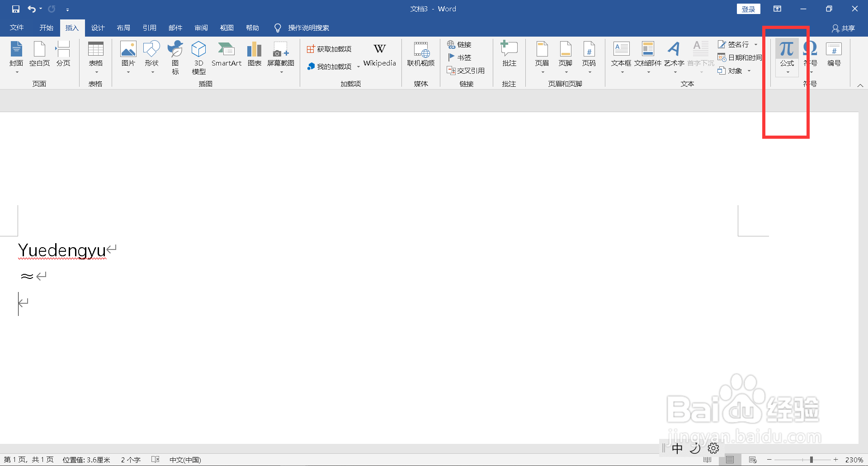
Task: Insert an 对象 (Object)
Action: coord(730,71)
